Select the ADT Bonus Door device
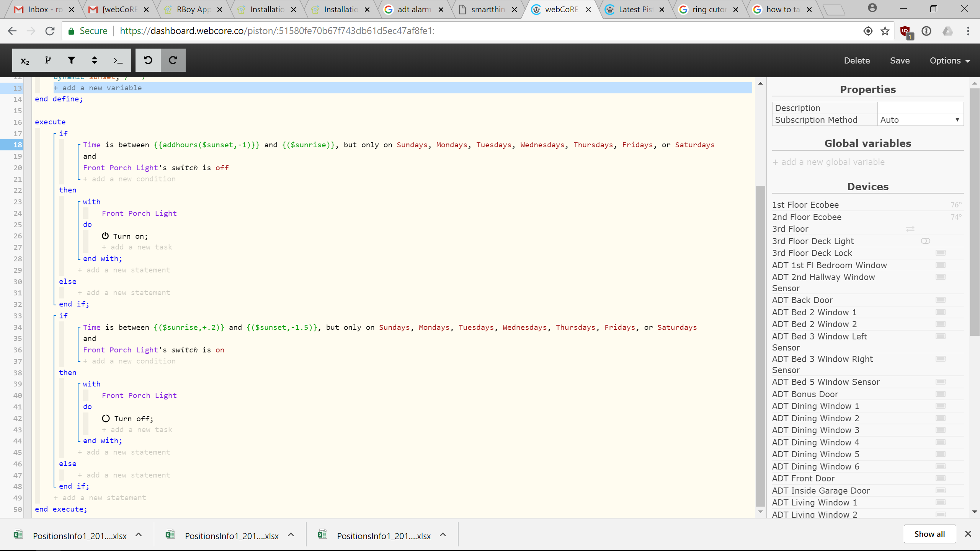Viewport: 980px width, 551px height. (805, 394)
